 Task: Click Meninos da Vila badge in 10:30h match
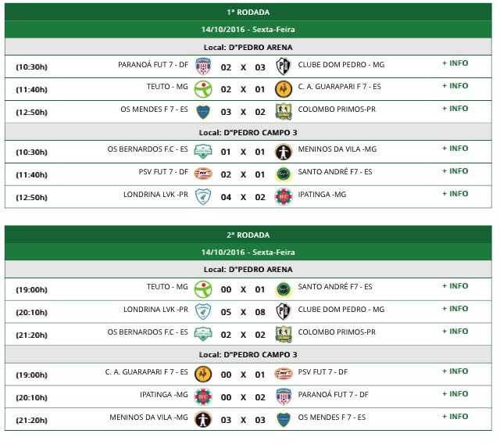pyautogui.click(x=283, y=152)
